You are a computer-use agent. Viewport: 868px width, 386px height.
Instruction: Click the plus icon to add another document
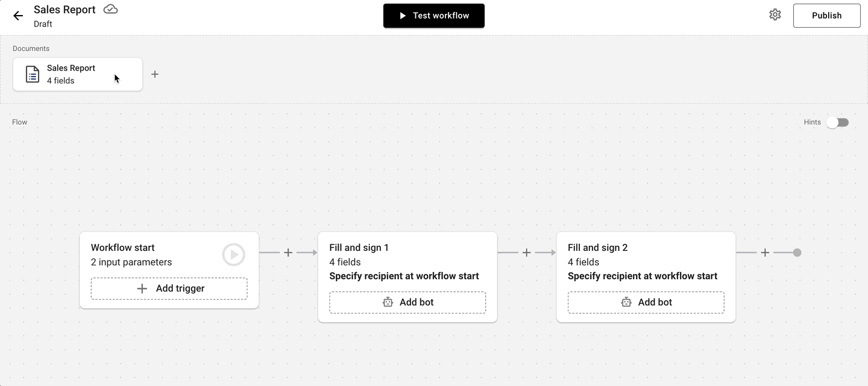click(x=155, y=74)
